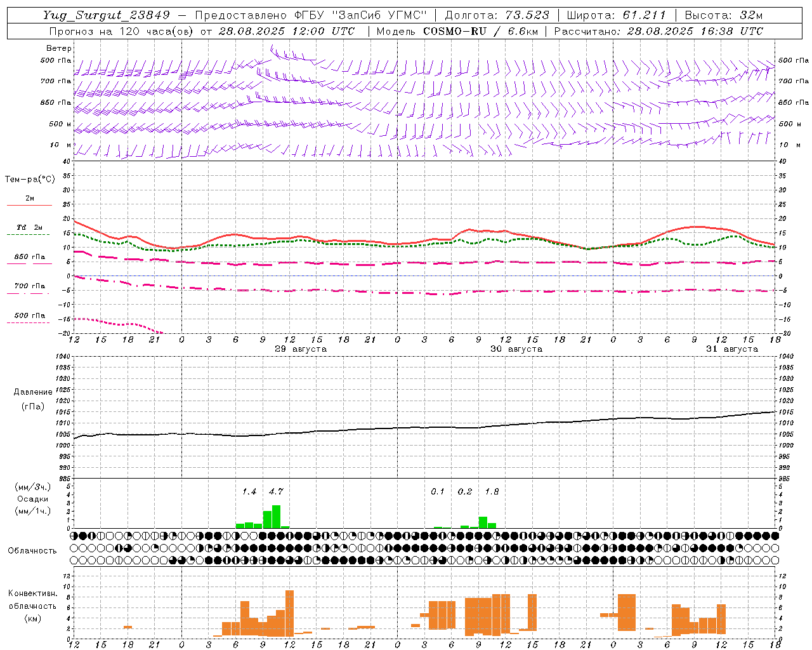Image resolution: width=812 pixels, height=650 pixels.
Task: Click the tallest green precipitation bar
Action: coord(276,517)
